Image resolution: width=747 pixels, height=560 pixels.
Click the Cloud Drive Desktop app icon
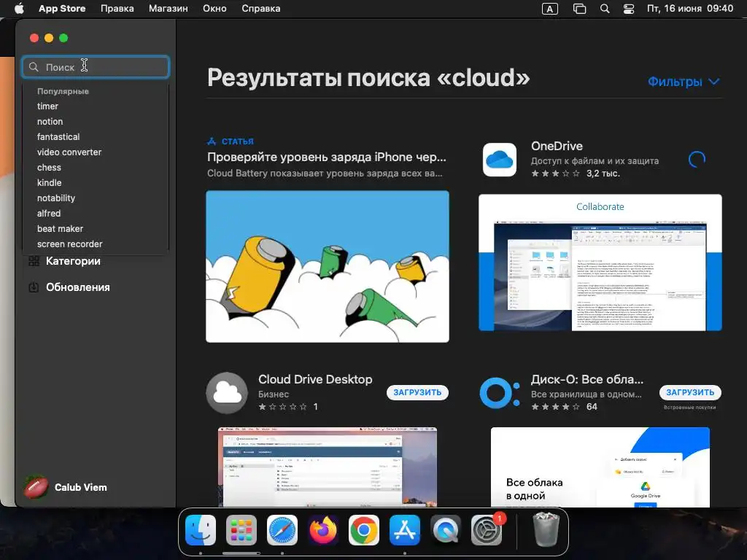point(227,393)
